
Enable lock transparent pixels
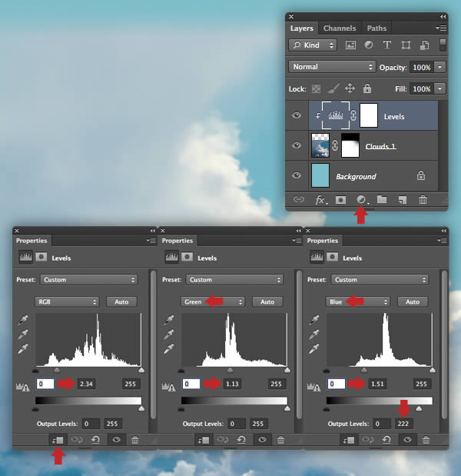(316, 89)
